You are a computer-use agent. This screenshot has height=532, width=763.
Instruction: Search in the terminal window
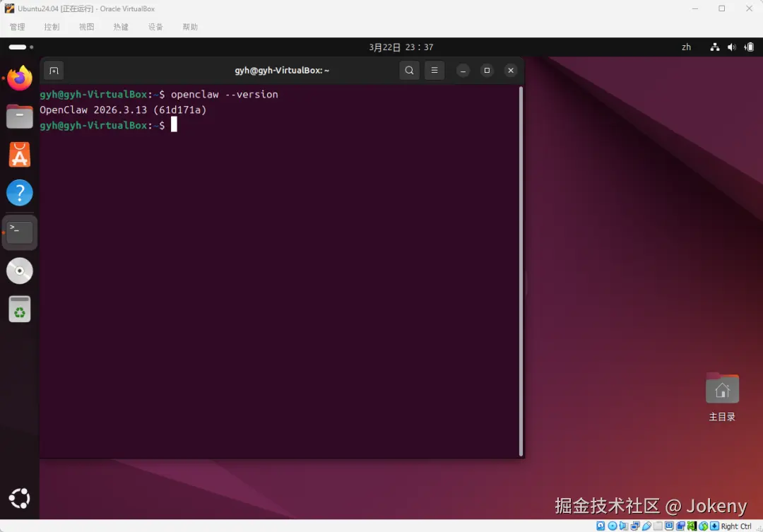point(409,71)
